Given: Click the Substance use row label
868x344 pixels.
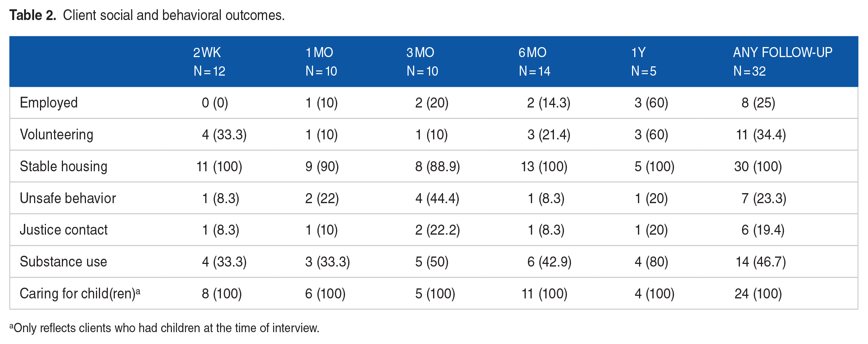Looking at the screenshot, I should (63, 262).
